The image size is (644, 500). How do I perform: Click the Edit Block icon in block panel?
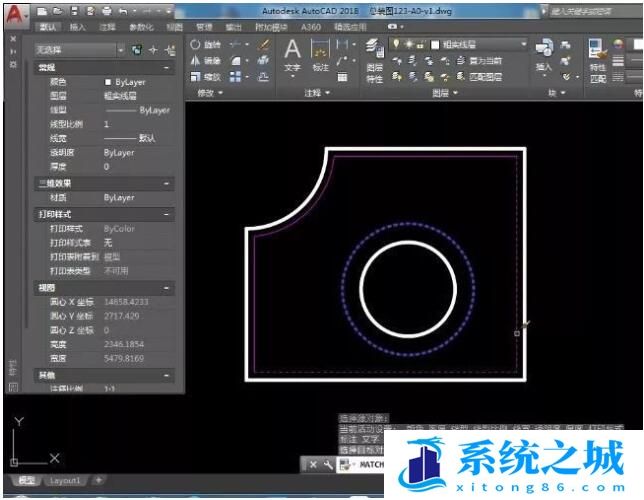[x=566, y=61]
